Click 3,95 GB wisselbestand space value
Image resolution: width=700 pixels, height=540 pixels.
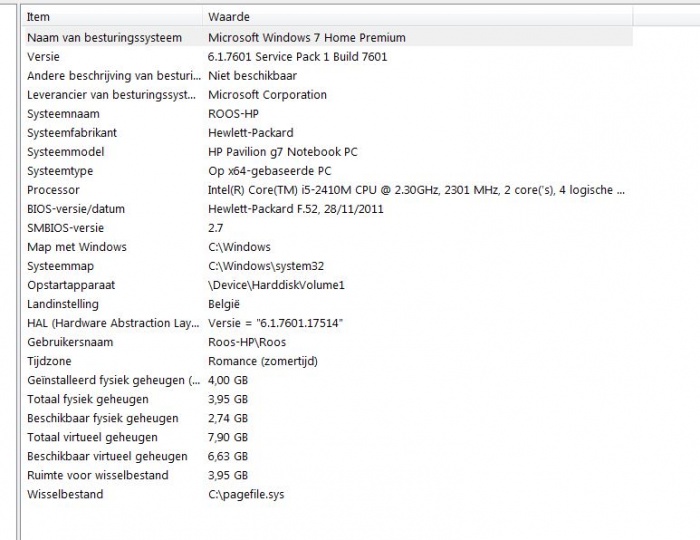(228, 475)
